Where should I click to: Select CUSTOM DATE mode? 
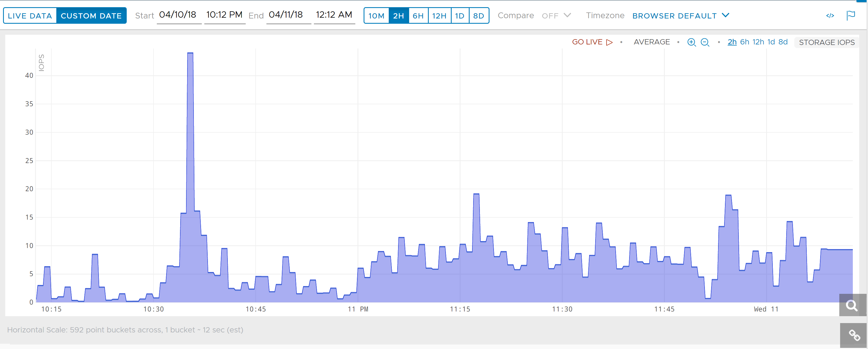[91, 16]
